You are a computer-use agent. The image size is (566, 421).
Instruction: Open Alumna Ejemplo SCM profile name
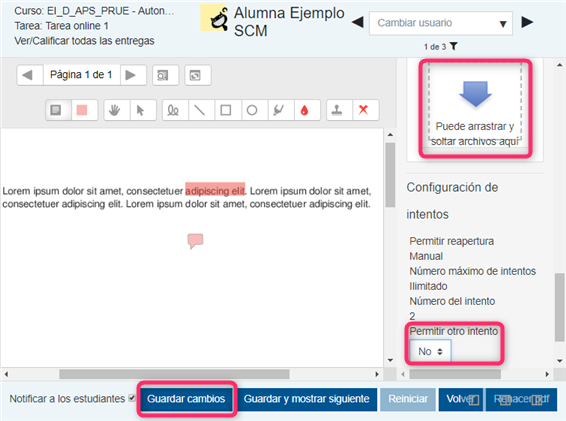click(289, 22)
